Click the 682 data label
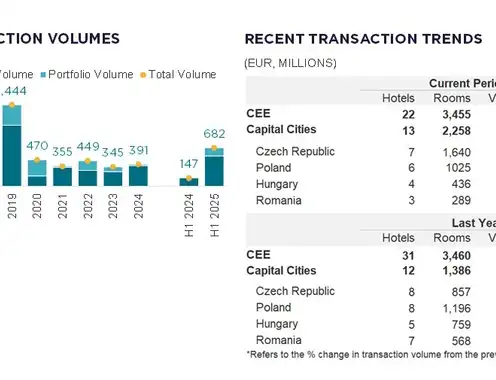The image size is (496, 380). pos(214,134)
